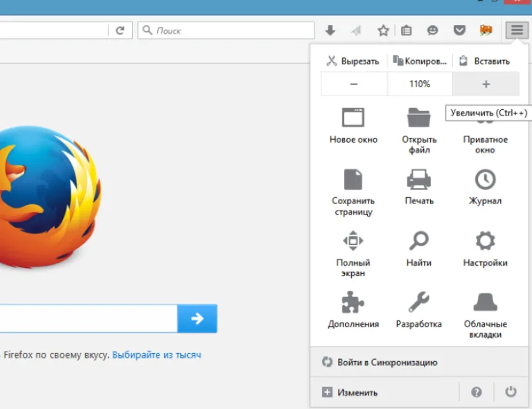Reset zoom via 110% label
The image size is (532, 409).
click(x=420, y=84)
